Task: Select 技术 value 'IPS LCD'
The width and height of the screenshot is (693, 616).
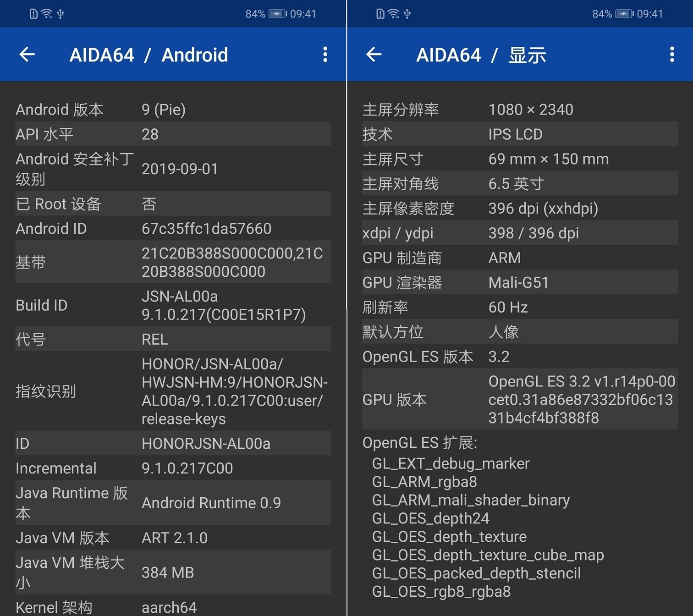Action: tap(516, 134)
